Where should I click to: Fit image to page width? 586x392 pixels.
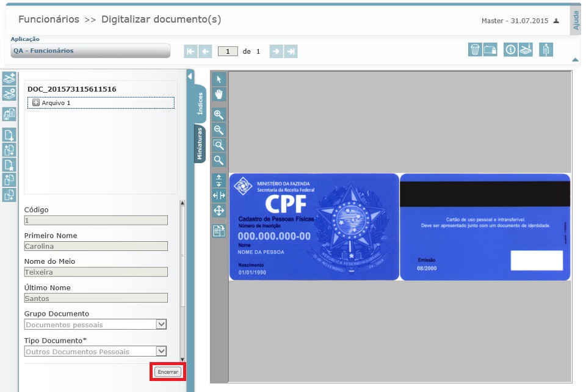219,197
